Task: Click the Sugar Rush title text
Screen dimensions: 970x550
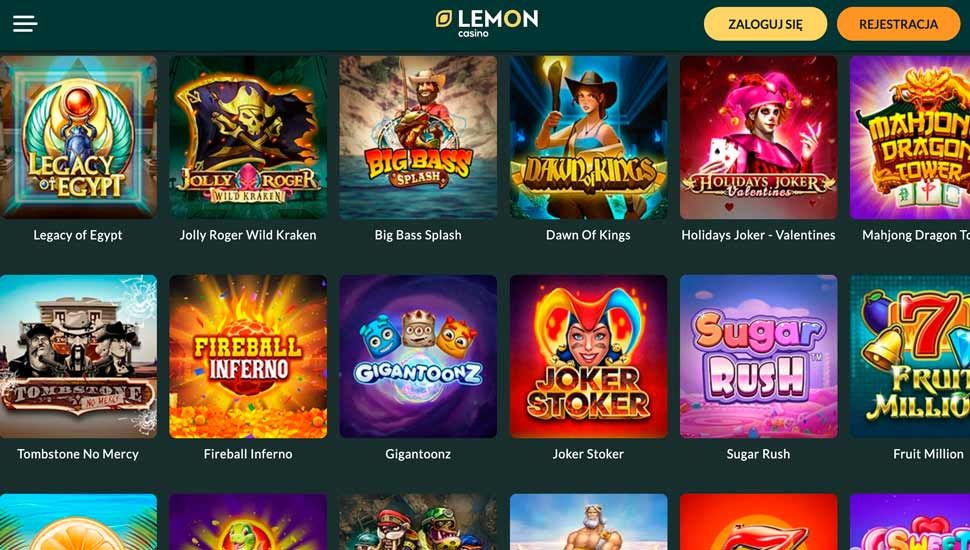Action: click(758, 454)
